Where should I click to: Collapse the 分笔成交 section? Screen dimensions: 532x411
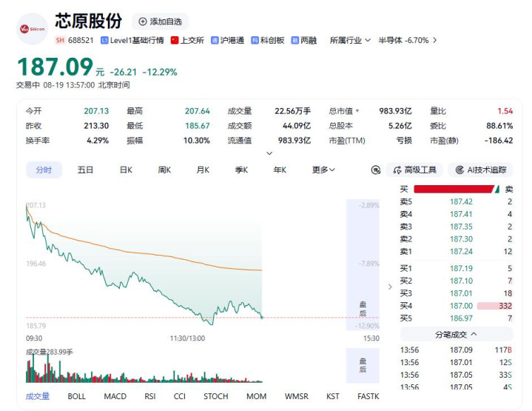pyautogui.click(x=457, y=335)
